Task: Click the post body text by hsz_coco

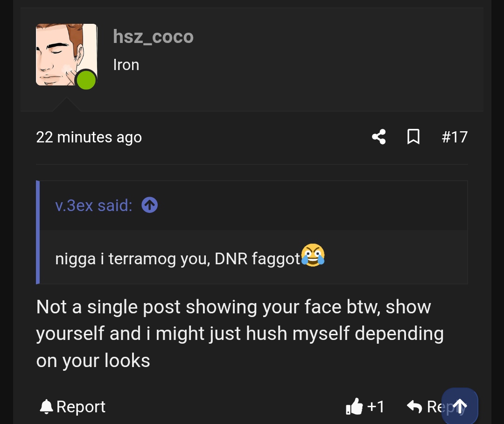Action: pos(233,333)
